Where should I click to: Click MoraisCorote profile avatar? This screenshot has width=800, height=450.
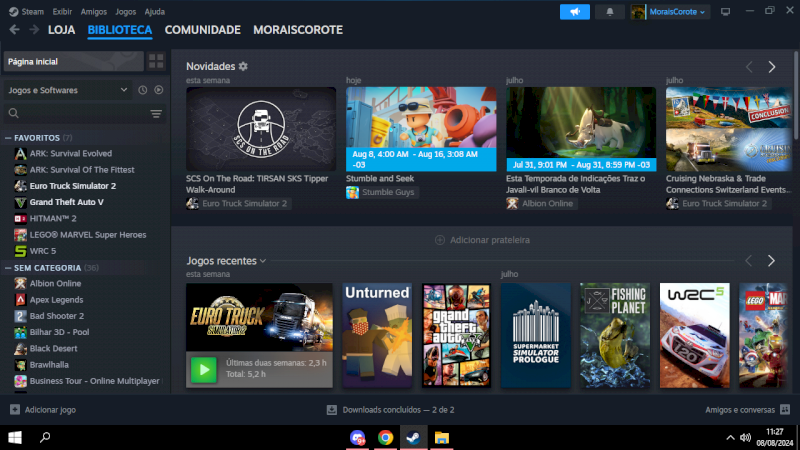click(x=638, y=12)
